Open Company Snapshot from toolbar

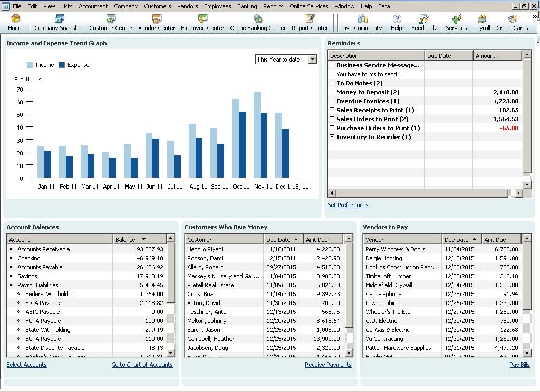pyautogui.click(x=59, y=23)
